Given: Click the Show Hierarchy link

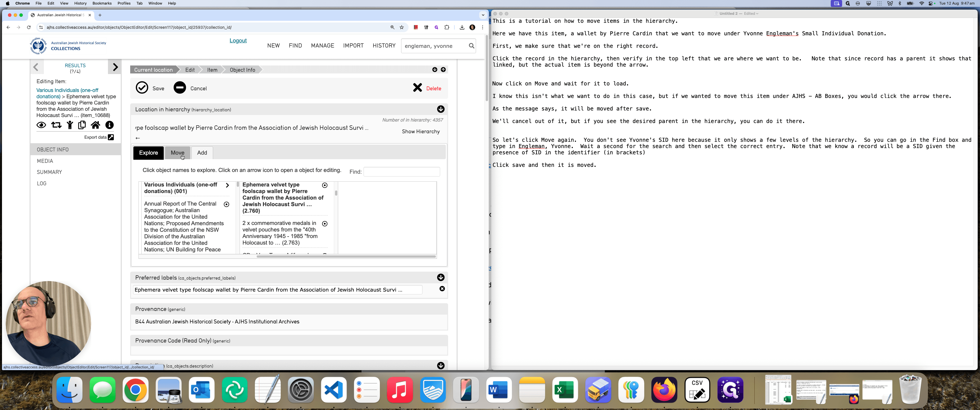Looking at the screenshot, I should tap(421, 132).
